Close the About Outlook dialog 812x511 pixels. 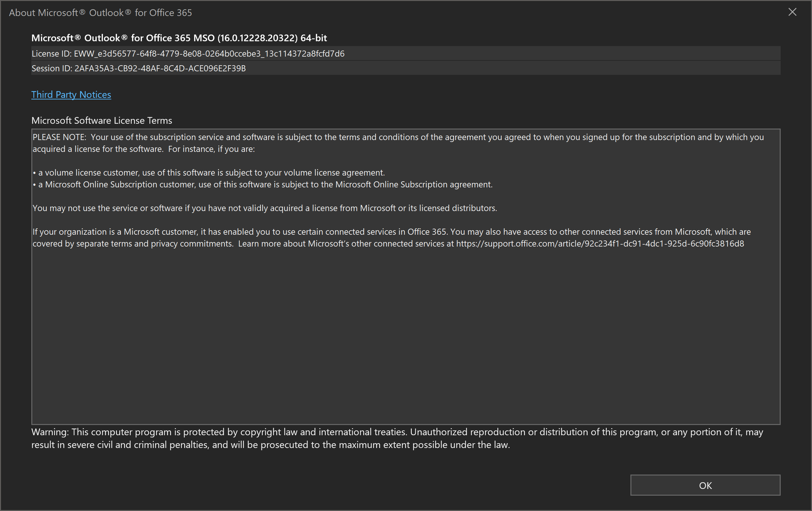pos(792,12)
